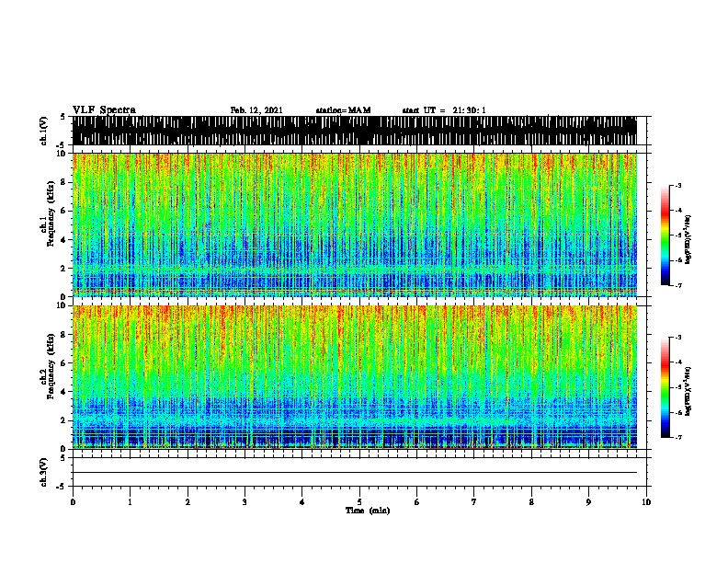Screen dimensions: 728x563
Task: Click the ch.1 spectrogram color scale bar
Action: (x=665, y=236)
